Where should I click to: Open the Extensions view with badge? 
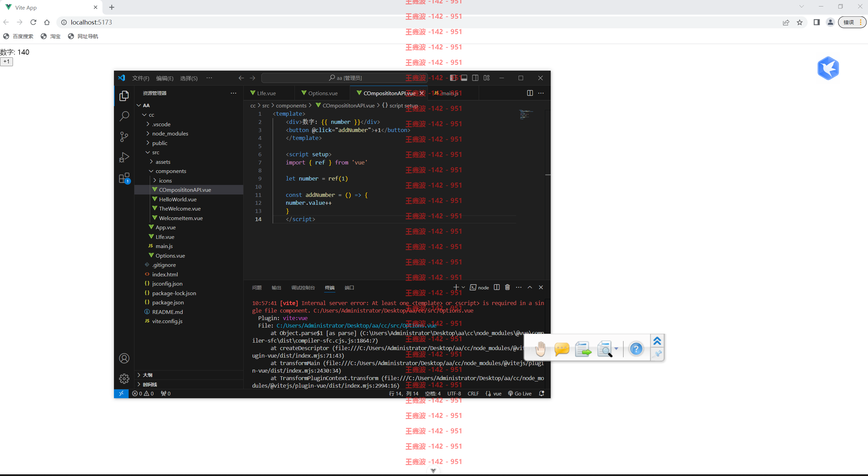point(124,178)
